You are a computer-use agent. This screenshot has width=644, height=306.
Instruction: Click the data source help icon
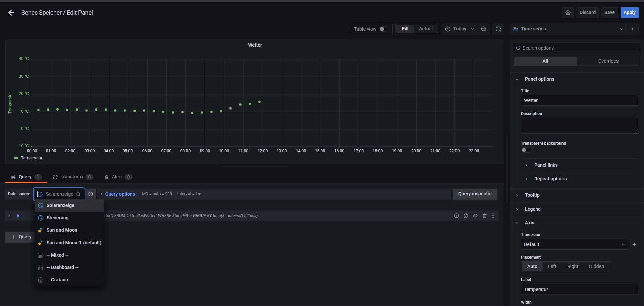pos(91,194)
